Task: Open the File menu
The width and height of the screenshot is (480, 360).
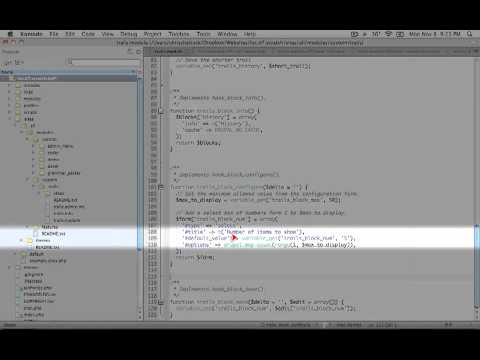Action: coord(54,34)
